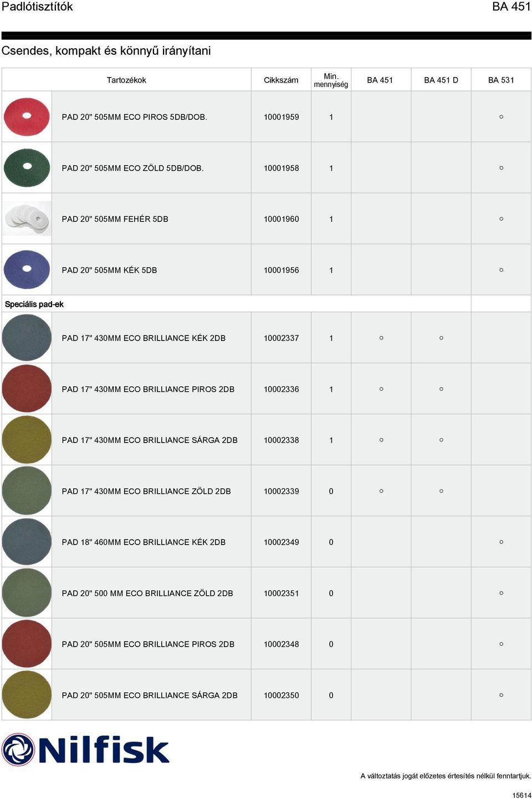Image resolution: width=532 pixels, height=799 pixels.
Task: Click the BA 531 circle for item 10001959
Action: coord(501,117)
